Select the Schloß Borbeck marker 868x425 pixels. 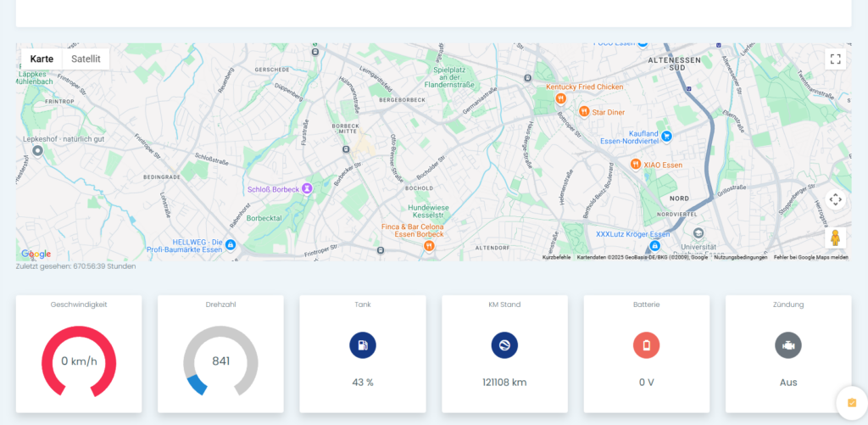click(x=307, y=188)
